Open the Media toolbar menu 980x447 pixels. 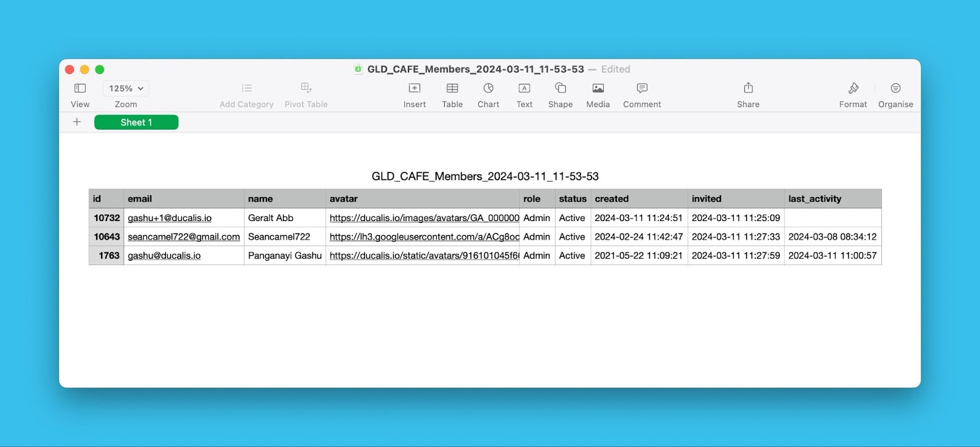pyautogui.click(x=598, y=88)
